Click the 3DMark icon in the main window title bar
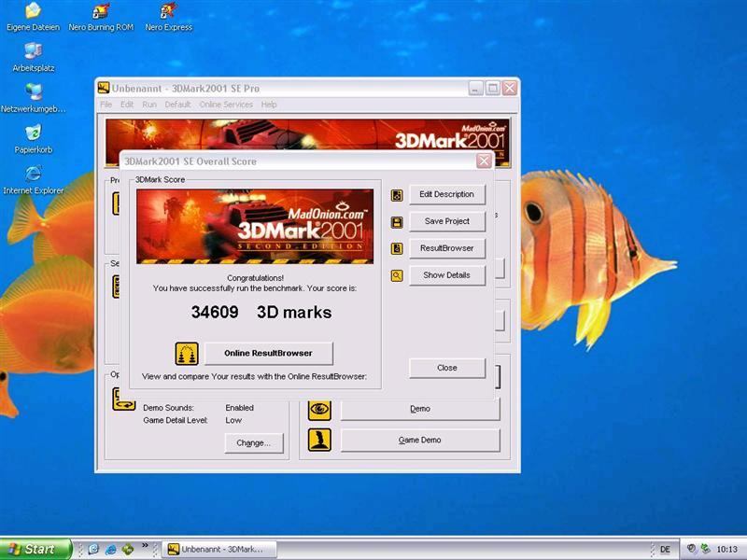 [104, 88]
